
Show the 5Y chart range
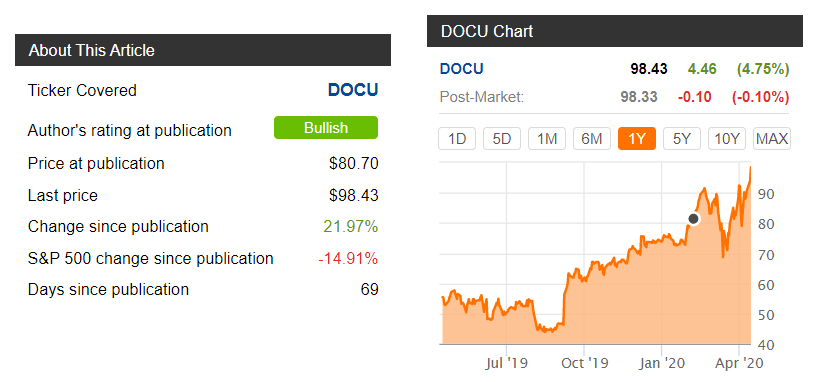(x=682, y=139)
